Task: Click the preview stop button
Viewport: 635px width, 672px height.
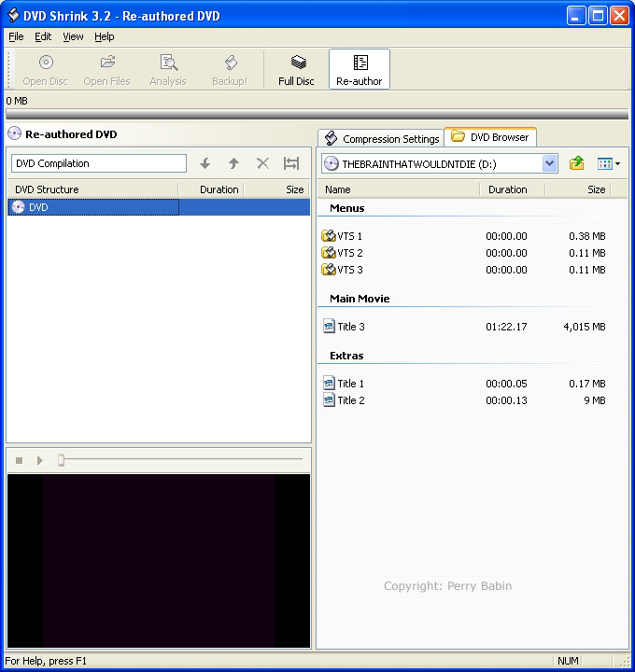Action: pyautogui.click(x=19, y=460)
